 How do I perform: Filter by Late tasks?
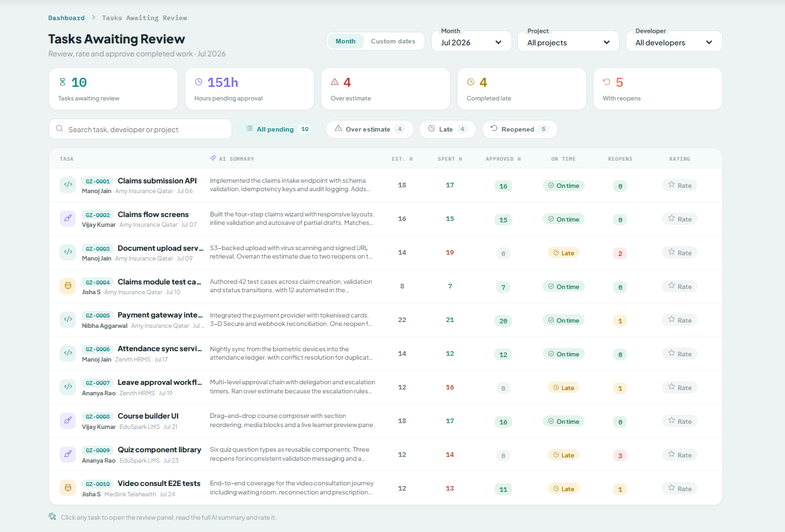click(447, 129)
